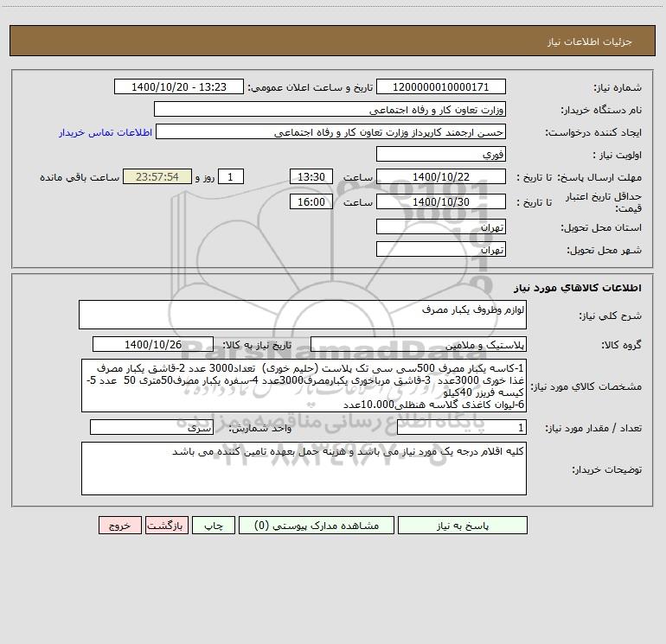Click the اطلاعات کالاهای مورد نیاز section heading
This screenshot has width=666, height=644.
578,288
